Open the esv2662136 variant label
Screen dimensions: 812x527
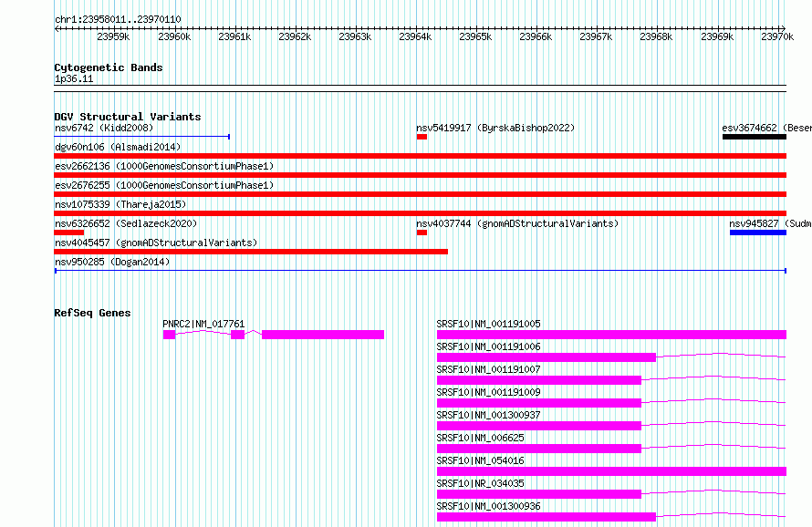[x=164, y=166]
